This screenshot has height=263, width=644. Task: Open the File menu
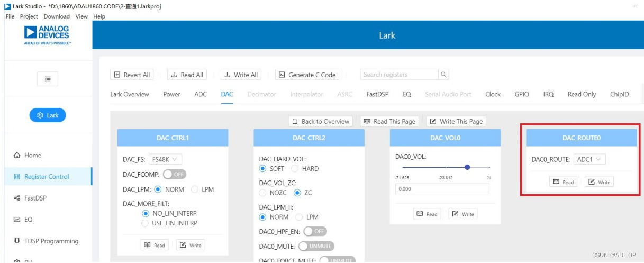click(x=10, y=16)
